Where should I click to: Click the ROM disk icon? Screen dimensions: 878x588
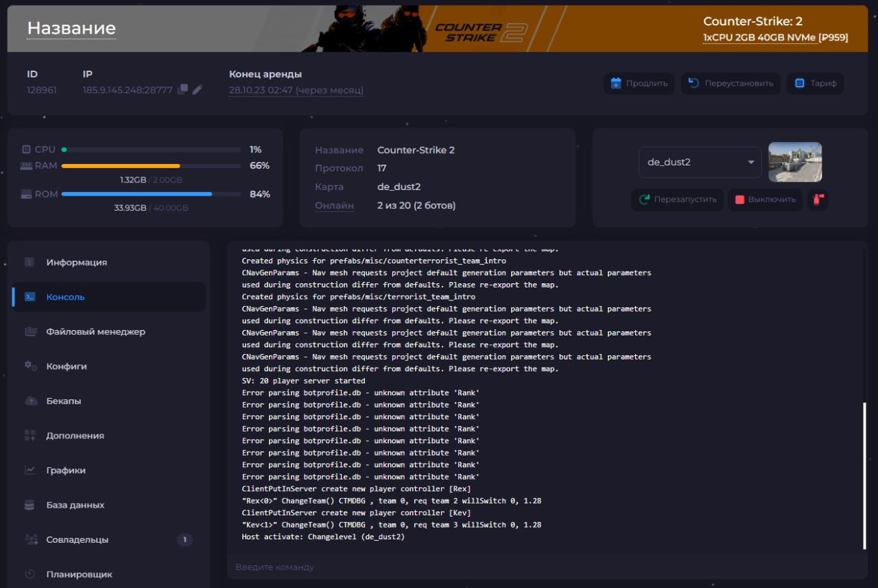[26, 194]
